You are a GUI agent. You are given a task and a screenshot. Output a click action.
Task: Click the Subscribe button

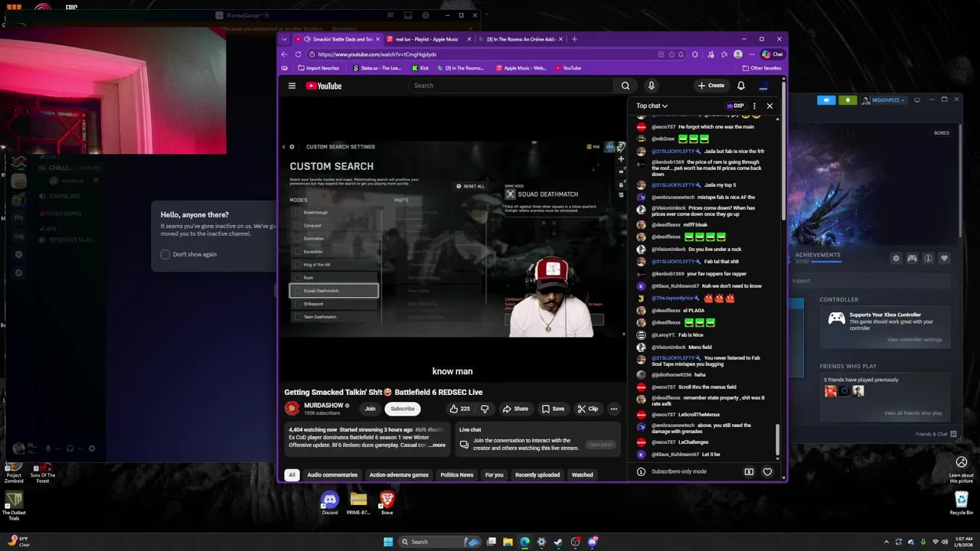point(403,409)
